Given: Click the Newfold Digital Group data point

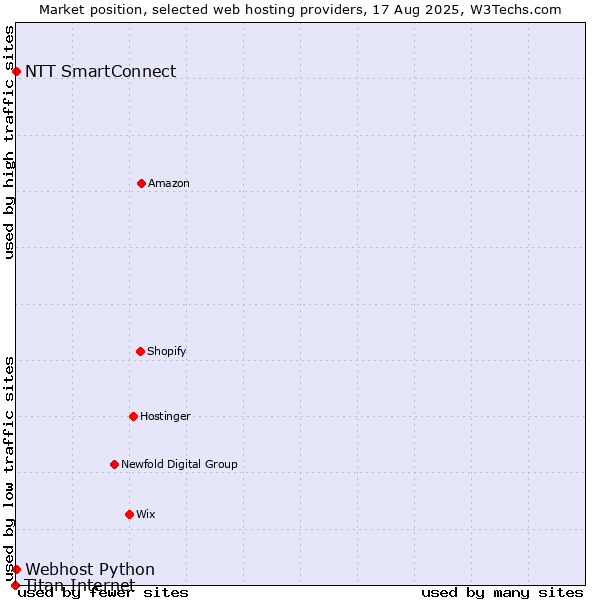Looking at the screenshot, I should click(114, 465).
